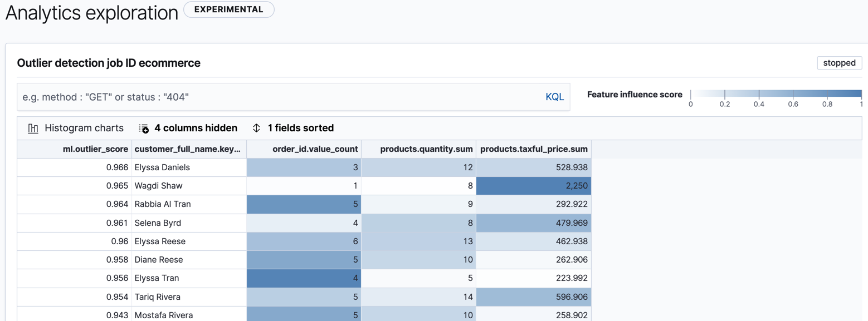Select the Histogram charts icon

tap(33, 127)
